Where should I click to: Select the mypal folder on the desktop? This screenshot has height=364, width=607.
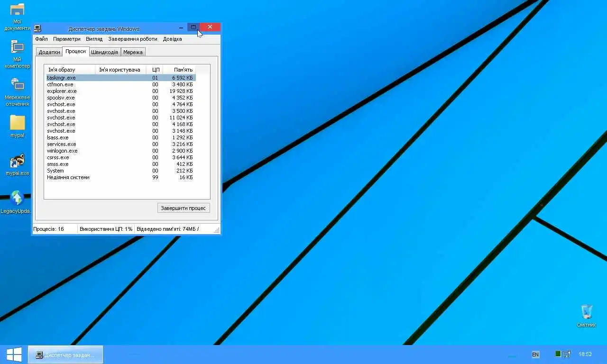coord(17,127)
